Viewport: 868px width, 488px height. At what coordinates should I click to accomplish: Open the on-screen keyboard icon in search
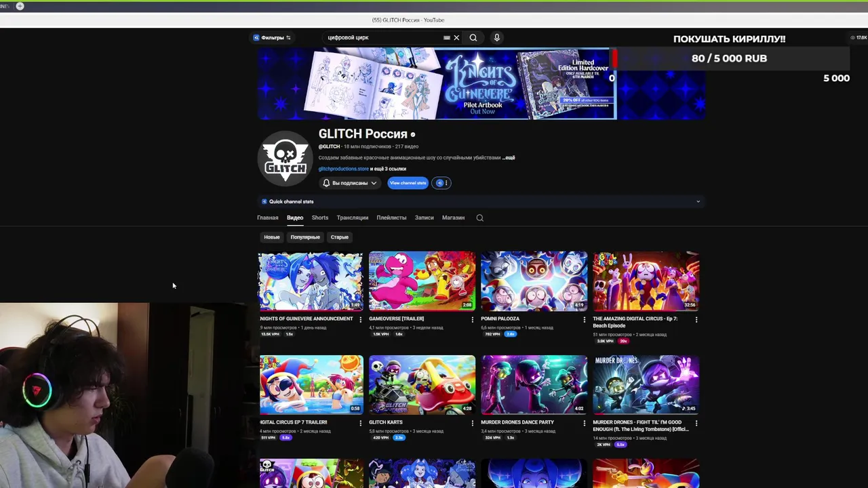446,38
